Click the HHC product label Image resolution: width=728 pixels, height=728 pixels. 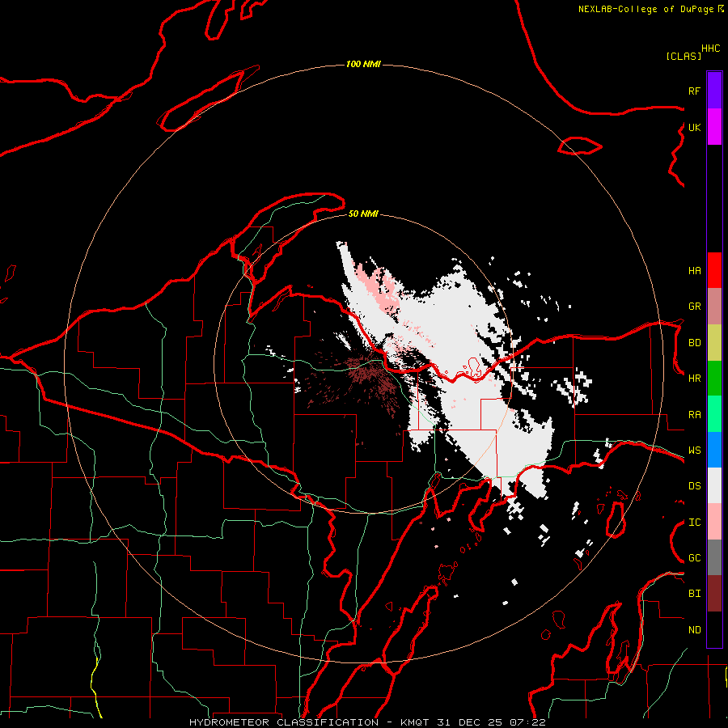tap(711, 49)
